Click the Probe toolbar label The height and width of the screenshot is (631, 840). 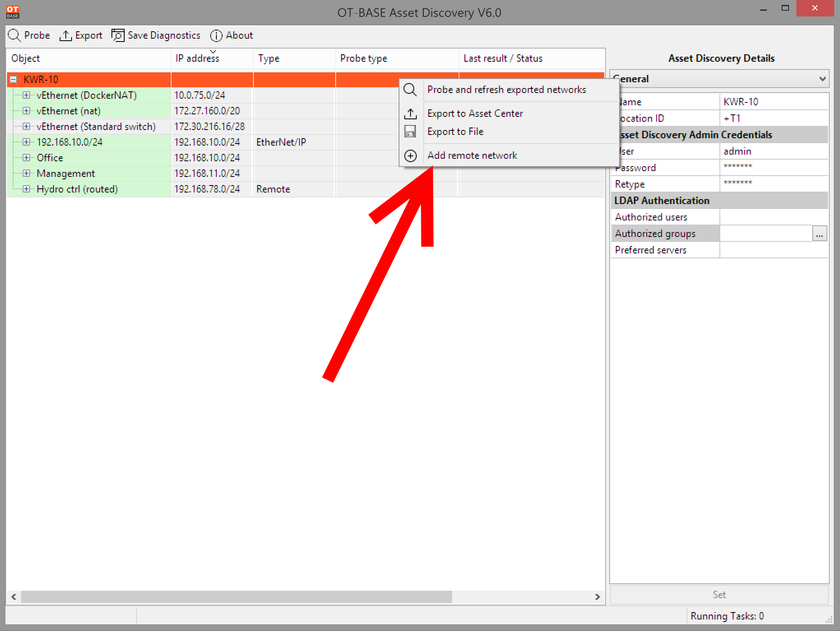click(x=37, y=35)
